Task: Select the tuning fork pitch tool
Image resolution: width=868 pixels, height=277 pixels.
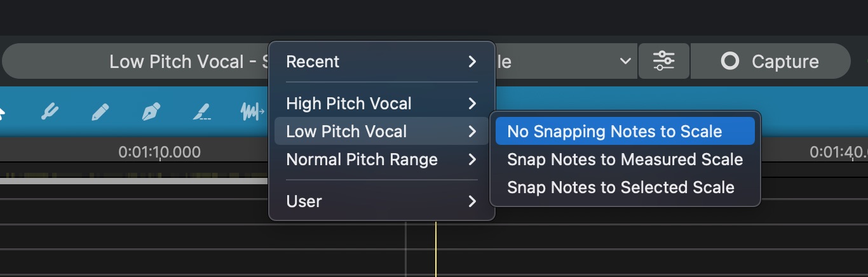Action: (50, 112)
